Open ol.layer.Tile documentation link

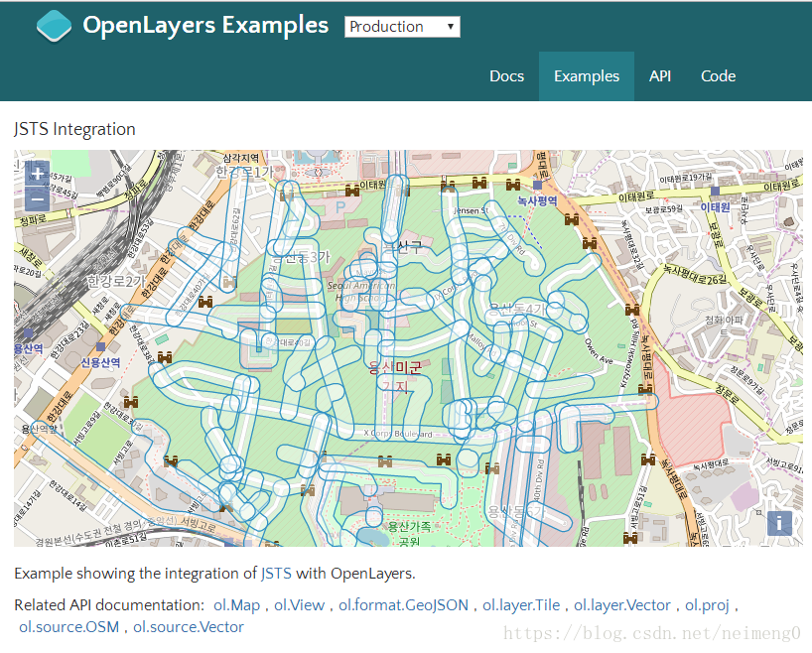521,604
